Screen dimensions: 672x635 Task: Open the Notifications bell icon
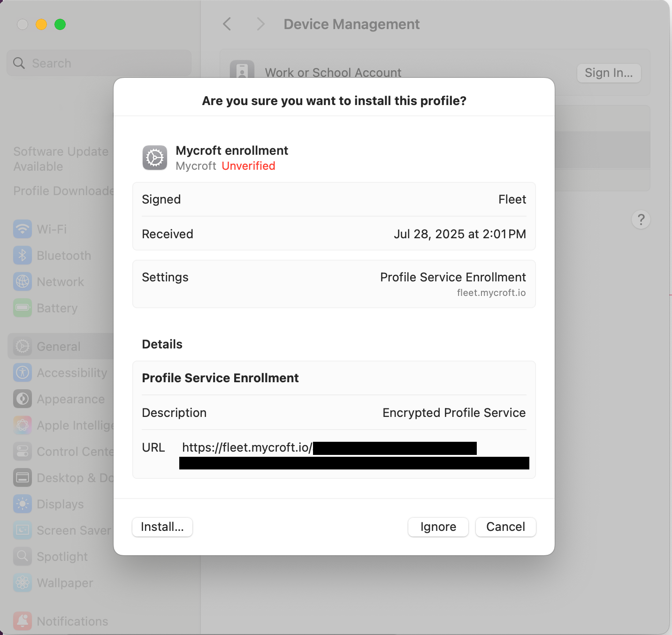(x=23, y=621)
